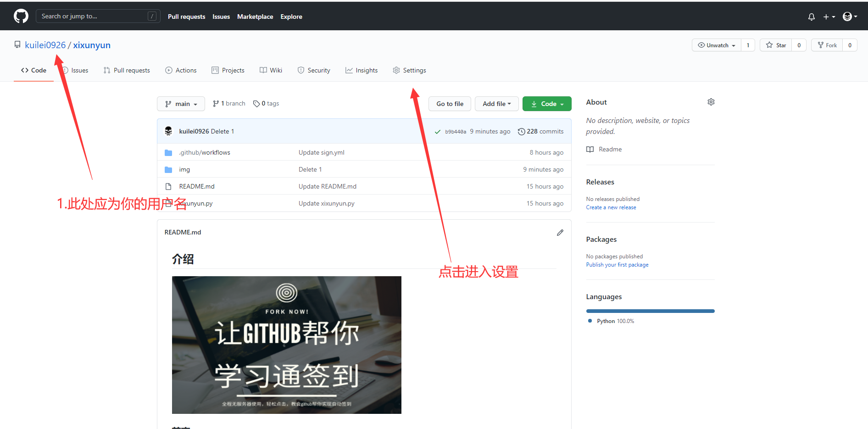Open the Delete 1 latest commit message
The image size is (868, 429).
click(x=223, y=131)
